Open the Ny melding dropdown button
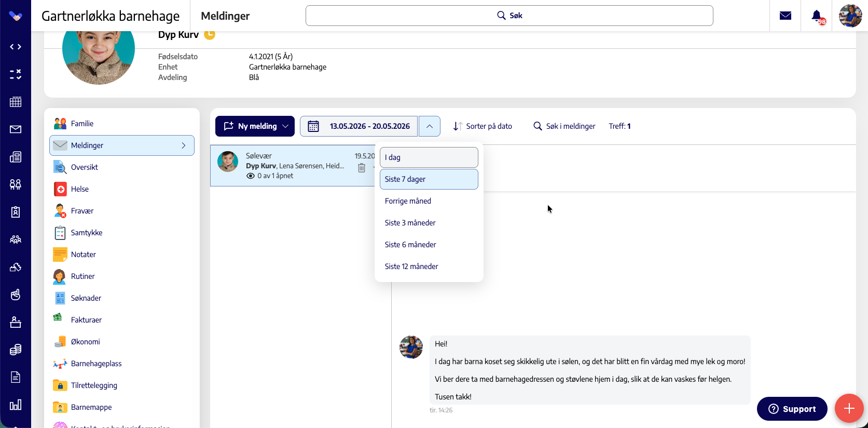Screen dimensions: 868x428 [x=255, y=126]
